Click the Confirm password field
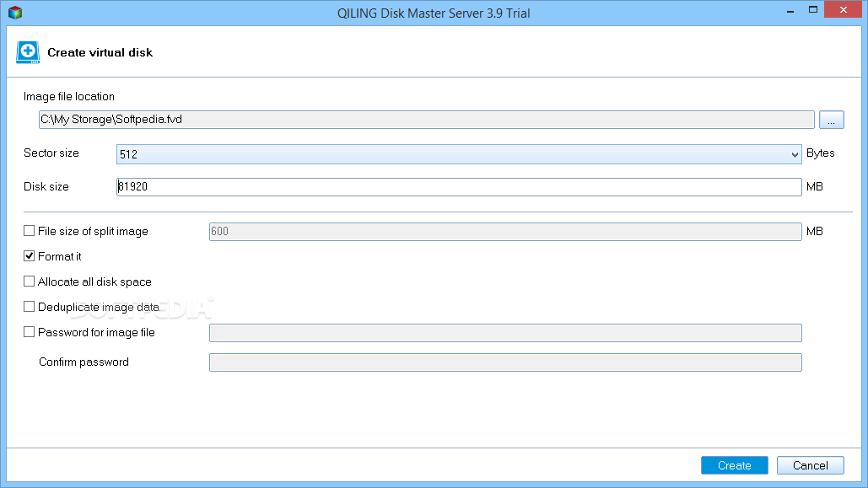 coord(505,362)
